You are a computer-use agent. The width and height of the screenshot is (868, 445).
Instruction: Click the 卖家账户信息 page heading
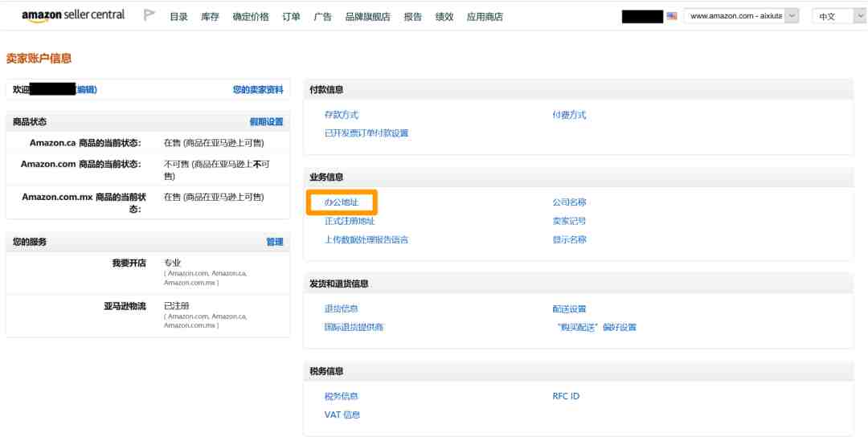tap(39, 58)
